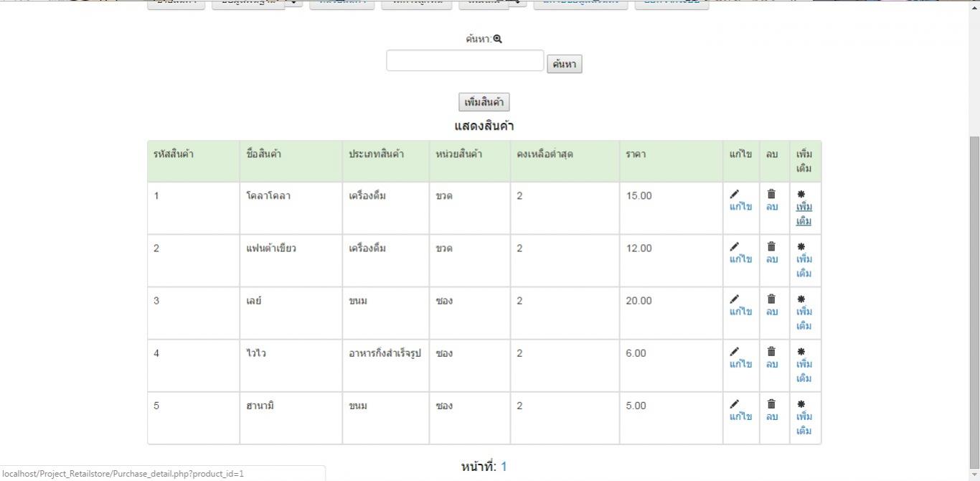Select the pencil edit icon for ไวไว

(734, 350)
